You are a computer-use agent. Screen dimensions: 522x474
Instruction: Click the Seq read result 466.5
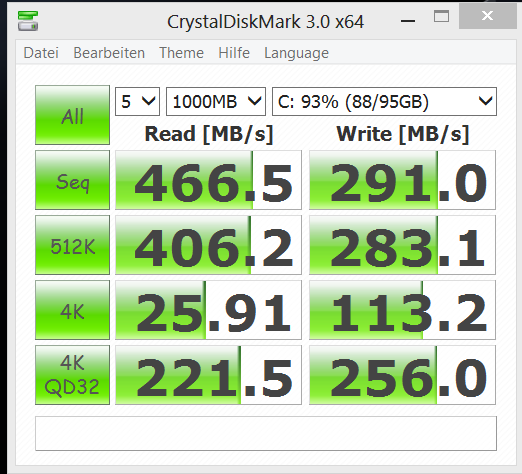click(x=208, y=180)
